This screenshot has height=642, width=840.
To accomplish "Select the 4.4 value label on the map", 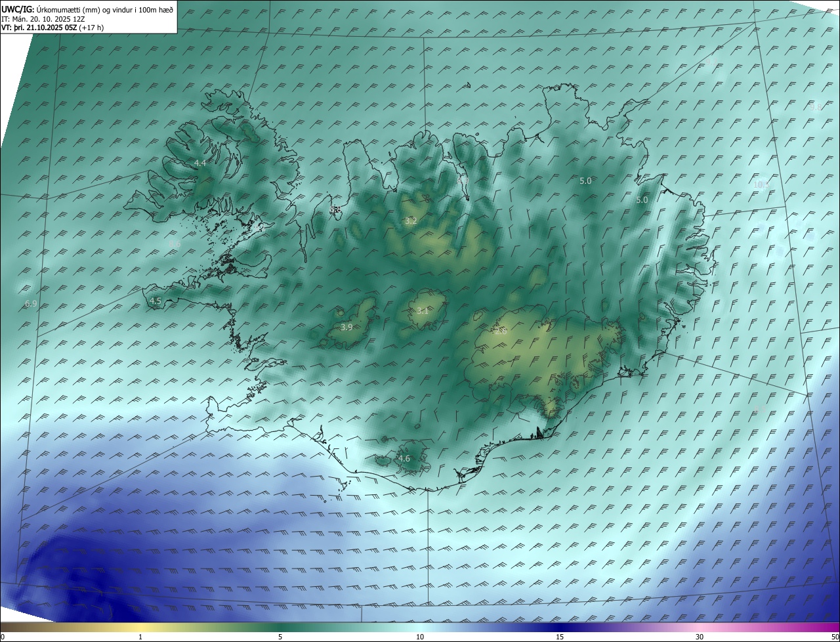I will 200,163.
